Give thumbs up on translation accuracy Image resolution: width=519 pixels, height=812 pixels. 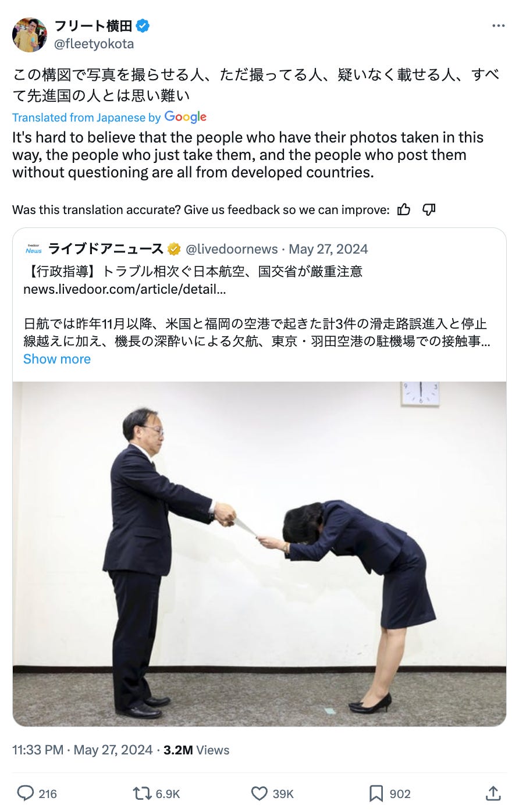pos(404,209)
